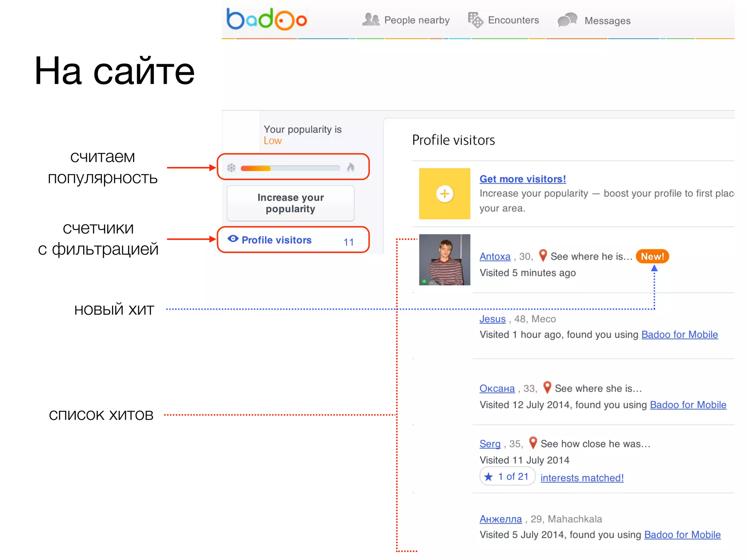
Task: Click the 'Your popularity is Low' text
Action: (302, 135)
